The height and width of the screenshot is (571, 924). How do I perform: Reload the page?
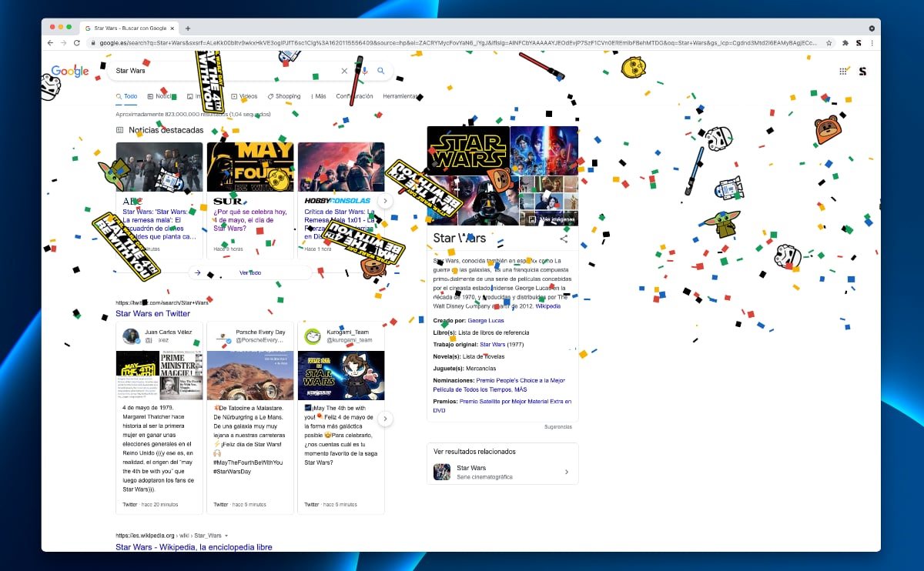pos(77,43)
